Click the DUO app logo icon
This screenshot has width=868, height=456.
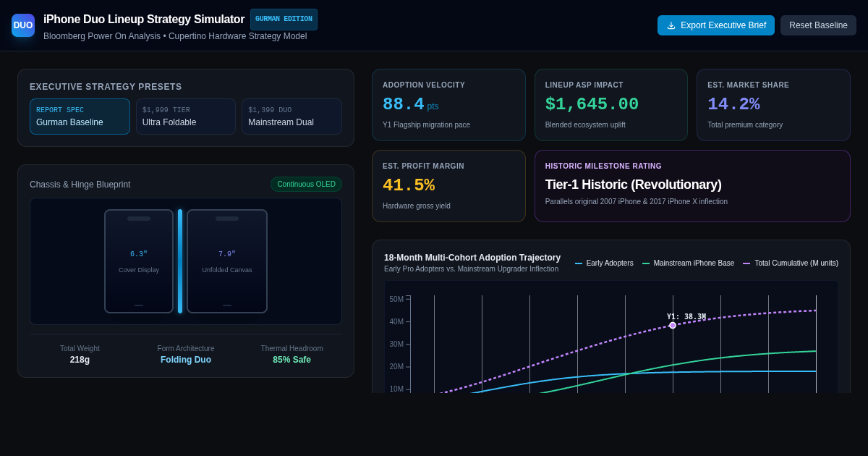pyautogui.click(x=23, y=25)
